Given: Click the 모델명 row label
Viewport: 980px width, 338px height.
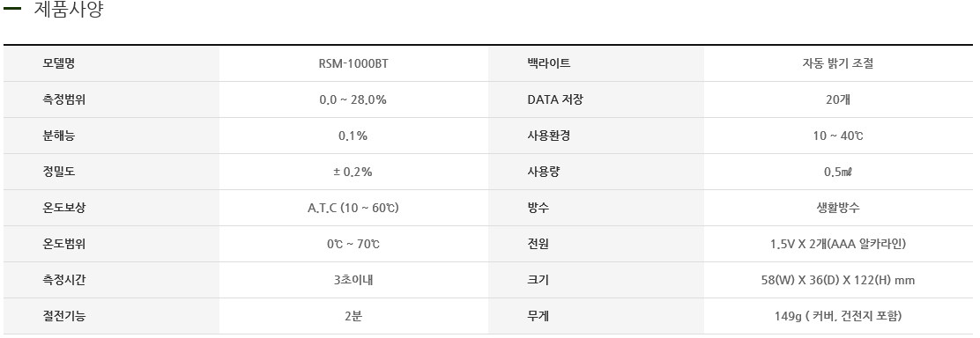Looking at the screenshot, I should pyautogui.click(x=59, y=63).
